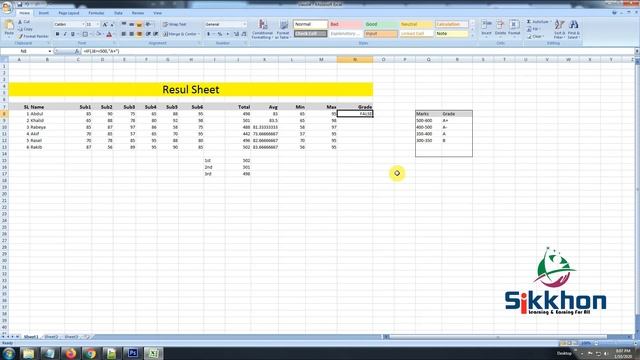Screen dimensions: 640x360
Task: Apply the Bad cell style swatch
Action: [x=345, y=24]
